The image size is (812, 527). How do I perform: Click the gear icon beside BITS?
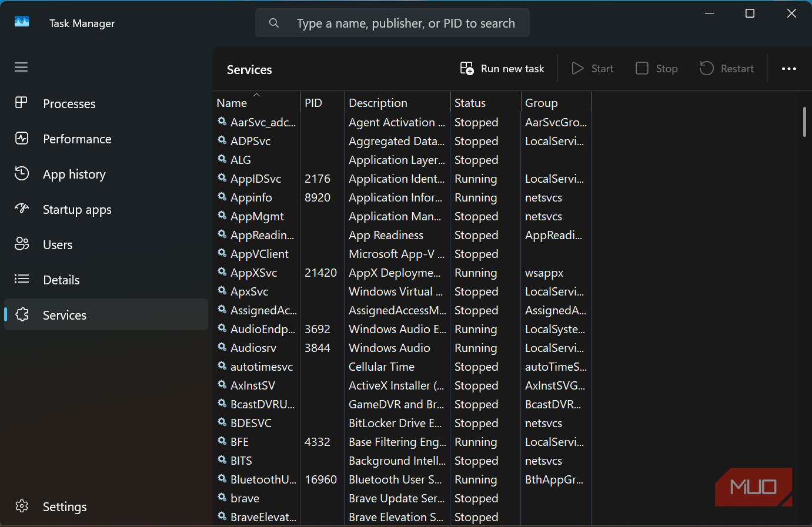pos(222,459)
